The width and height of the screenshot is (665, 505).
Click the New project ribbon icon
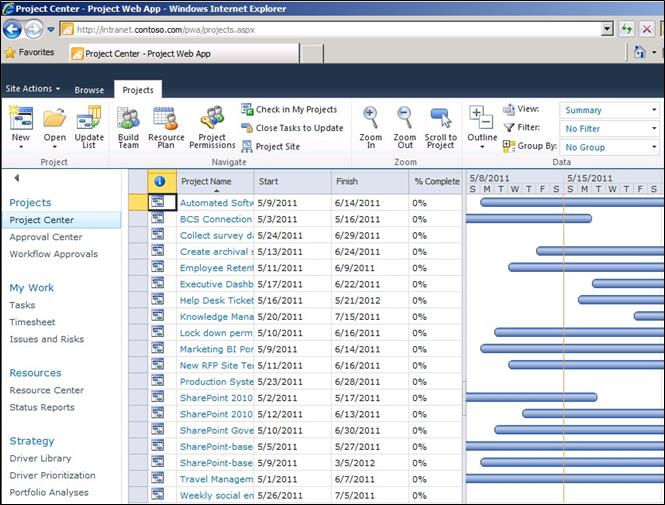[20, 120]
